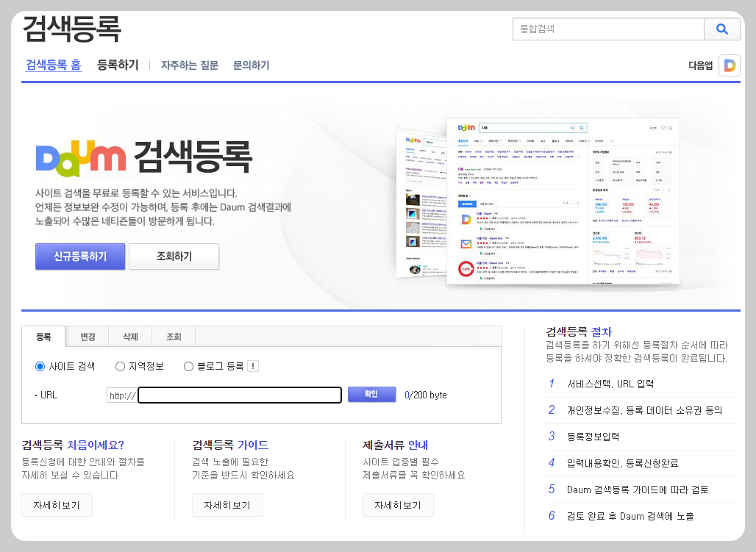Click 자세히보기 under 검색등록 가이드
The image size is (756, 552).
point(227,505)
